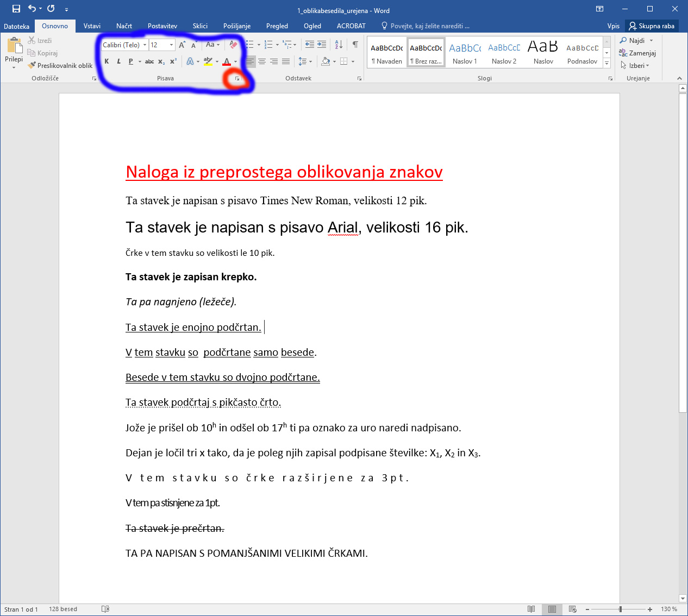The height and width of the screenshot is (616, 688).
Task: Open the font size dropdown
Action: coord(172,45)
